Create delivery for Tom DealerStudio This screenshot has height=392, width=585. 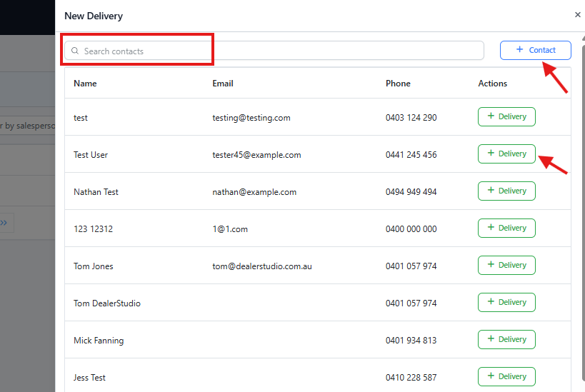coord(506,303)
